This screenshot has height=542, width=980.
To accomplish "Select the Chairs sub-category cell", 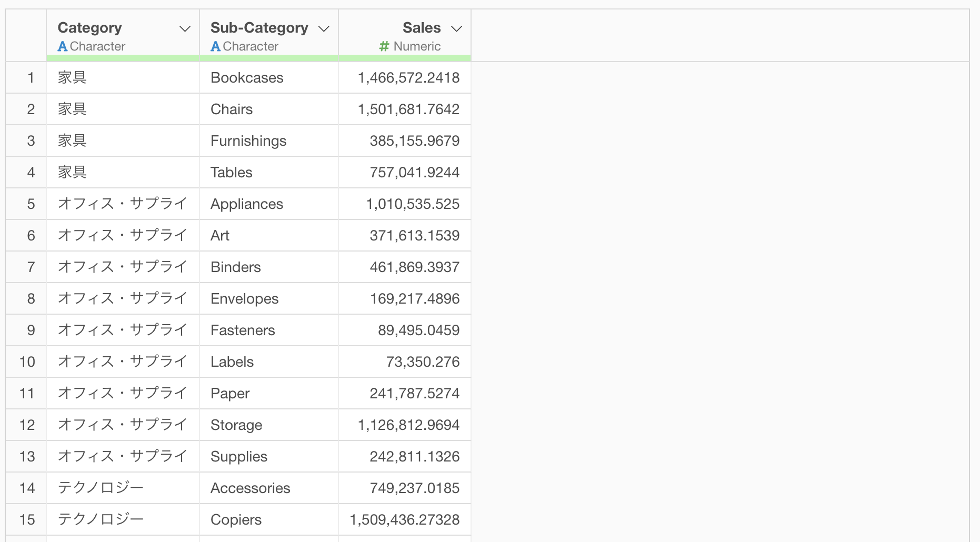I will 269,109.
